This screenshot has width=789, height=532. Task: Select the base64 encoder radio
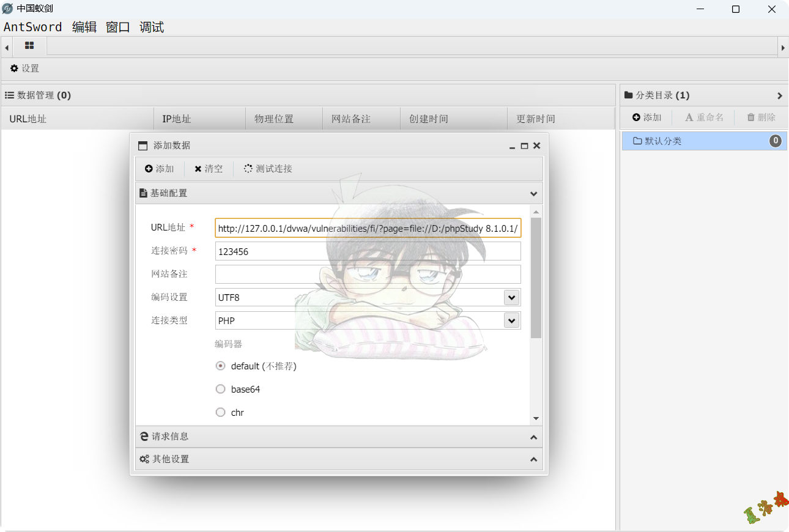point(221,389)
